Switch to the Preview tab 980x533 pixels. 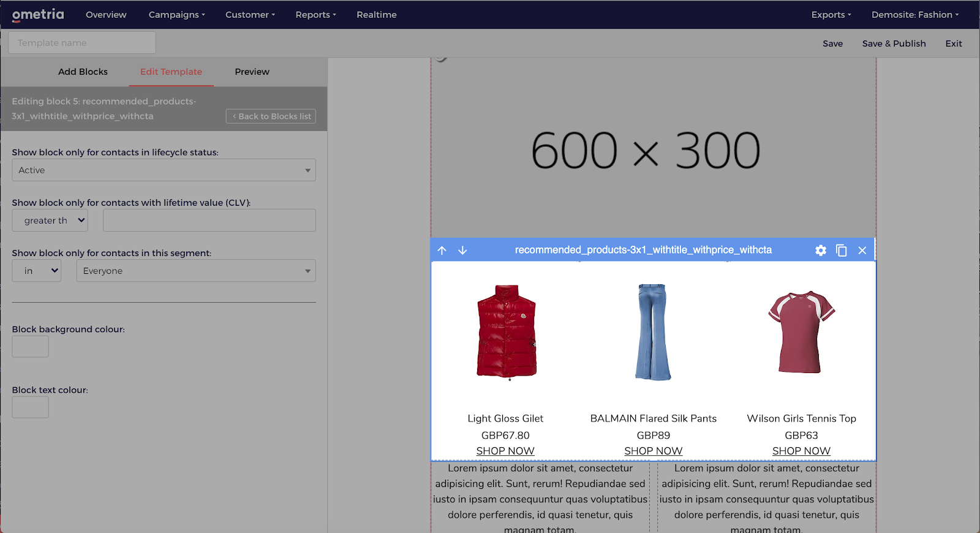[x=252, y=72]
